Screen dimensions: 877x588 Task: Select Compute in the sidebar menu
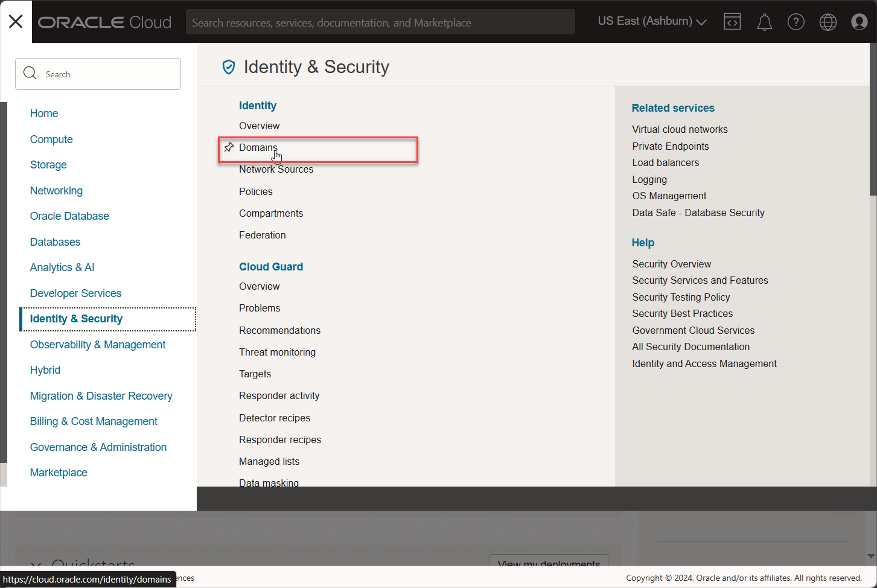point(51,139)
